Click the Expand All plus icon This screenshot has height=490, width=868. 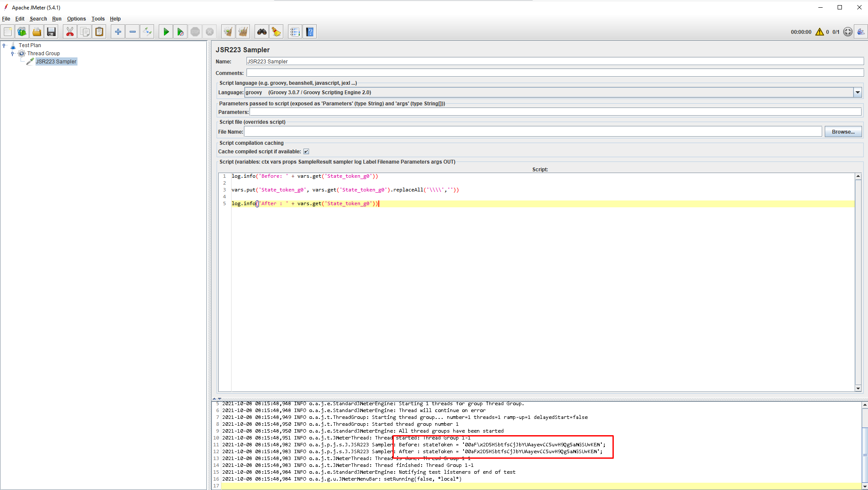tap(118, 32)
